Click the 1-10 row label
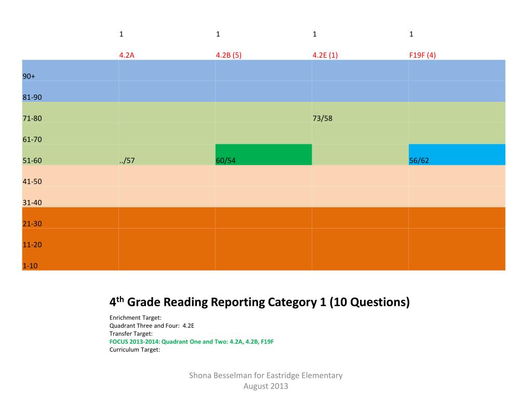 [30, 265]
